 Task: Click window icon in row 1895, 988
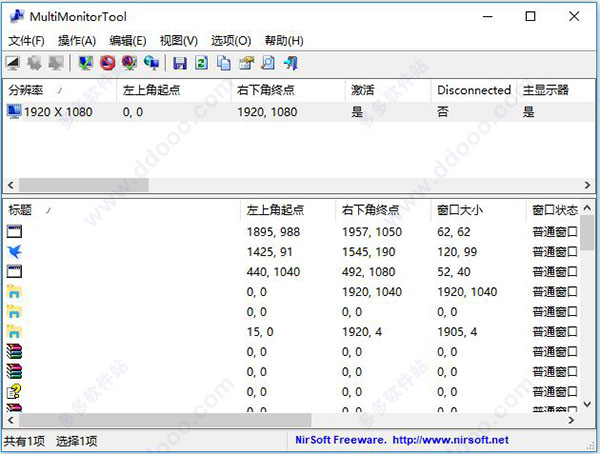coord(14,232)
